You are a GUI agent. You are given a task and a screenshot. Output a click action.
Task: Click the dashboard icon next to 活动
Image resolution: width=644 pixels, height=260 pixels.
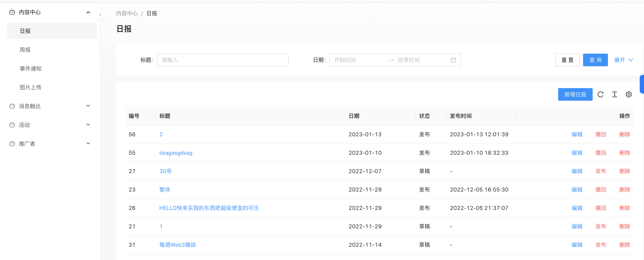[12, 125]
